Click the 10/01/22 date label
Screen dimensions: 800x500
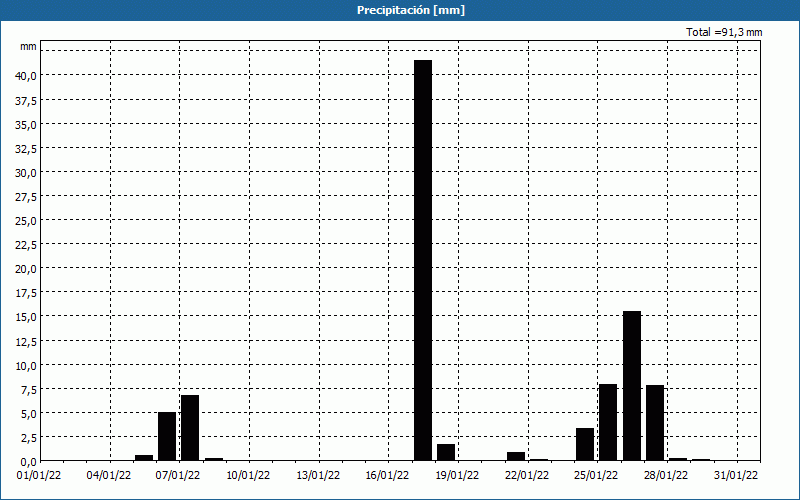248,476
